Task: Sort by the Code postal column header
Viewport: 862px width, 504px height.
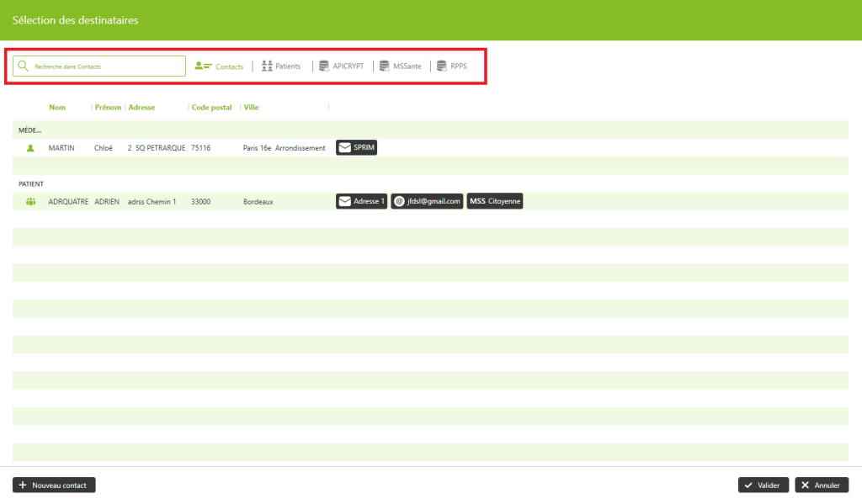Action: coord(211,108)
